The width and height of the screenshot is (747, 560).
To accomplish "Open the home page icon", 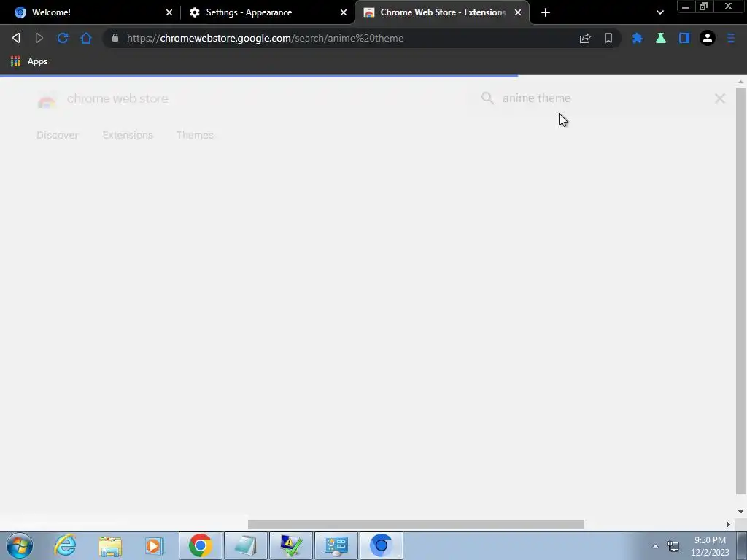I will tap(86, 38).
